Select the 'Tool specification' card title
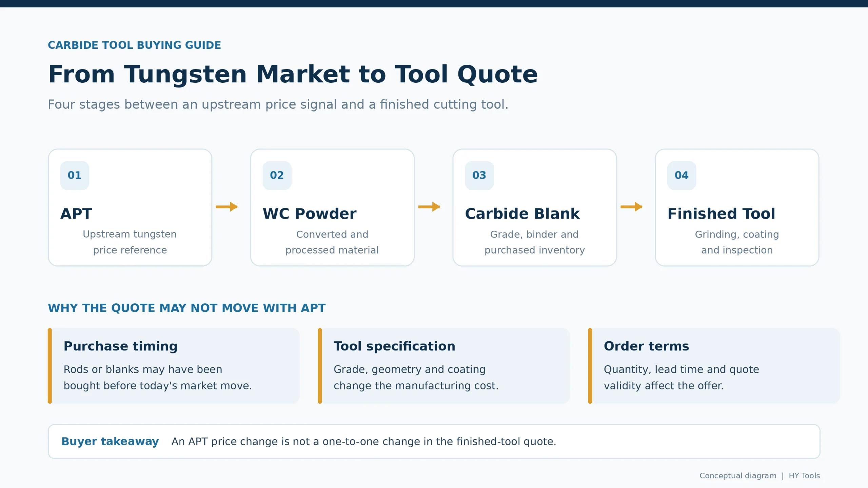 pos(394,346)
